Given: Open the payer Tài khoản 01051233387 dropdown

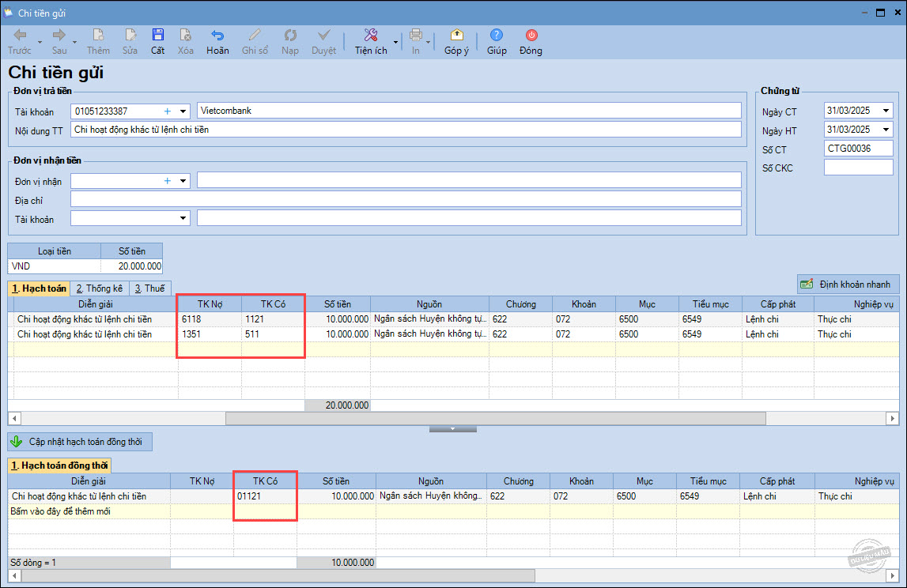Looking at the screenshot, I should tap(183, 111).
